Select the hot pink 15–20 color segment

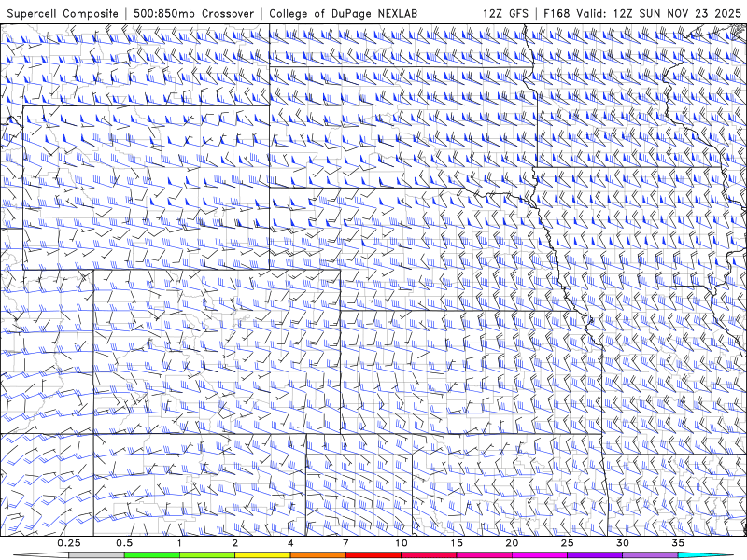pos(484,555)
